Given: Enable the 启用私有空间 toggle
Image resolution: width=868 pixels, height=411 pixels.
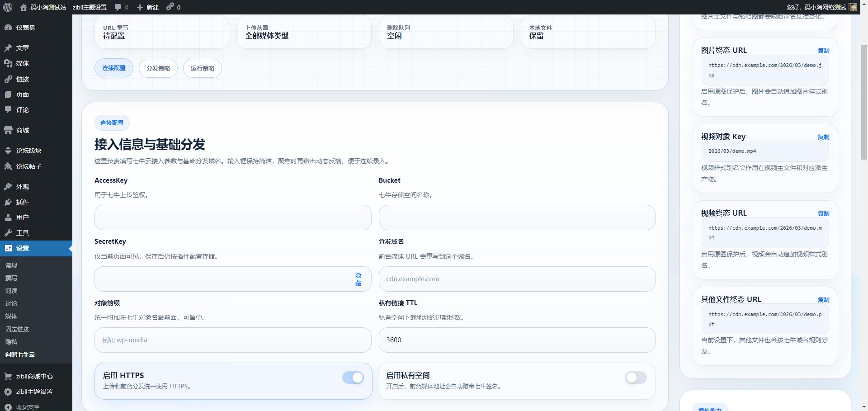Looking at the screenshot, I should (636, 378).
